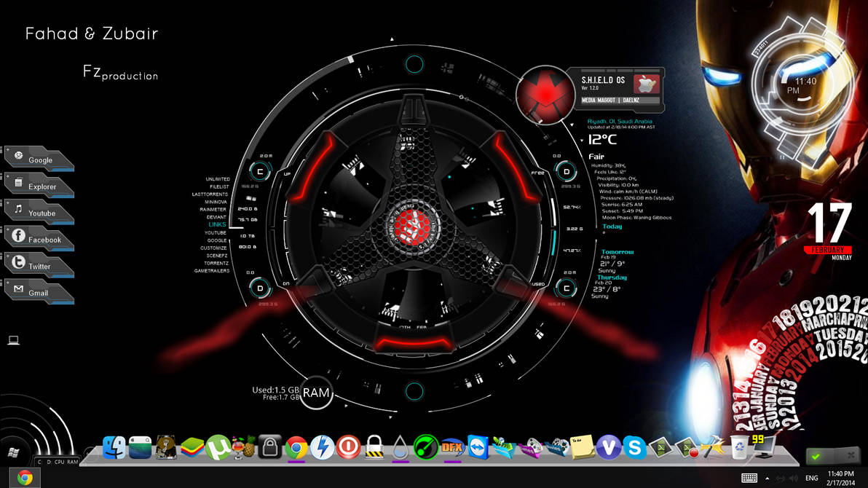Image resolution: width=868 pixels, height=488 pixels.
Task: Click the Finder icon at dock start
Action: 114,448
